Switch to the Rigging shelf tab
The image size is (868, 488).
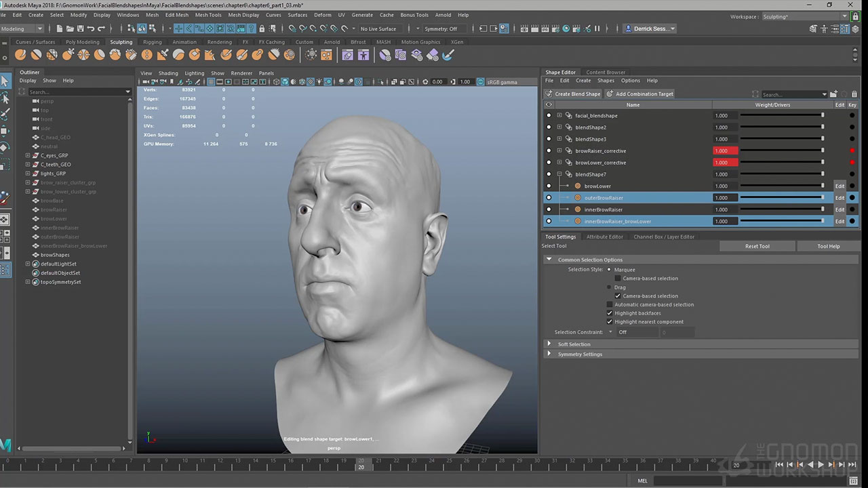(152, 42)
